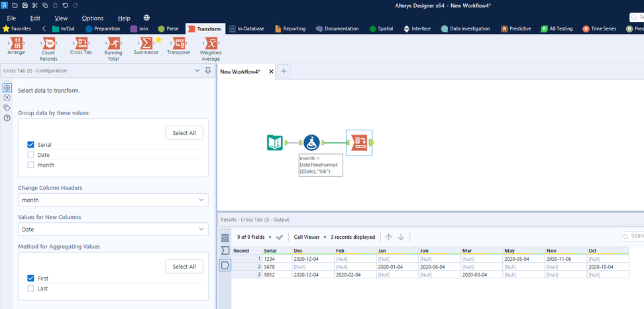Select the Transpose tool icon
Viewport: 644px width, 309px height.
coord(178,44)
